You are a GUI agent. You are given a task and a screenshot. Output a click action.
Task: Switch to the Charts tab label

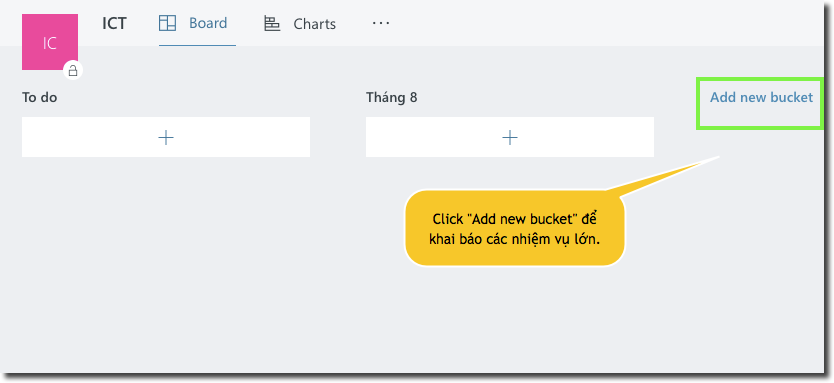pos(314,24)
